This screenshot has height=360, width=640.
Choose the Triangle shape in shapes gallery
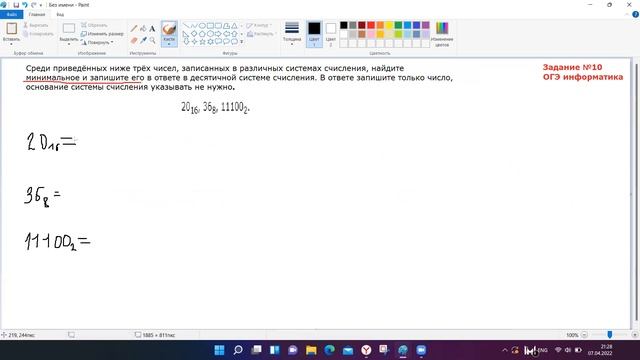pyautogui.click(x=234, y=26)
